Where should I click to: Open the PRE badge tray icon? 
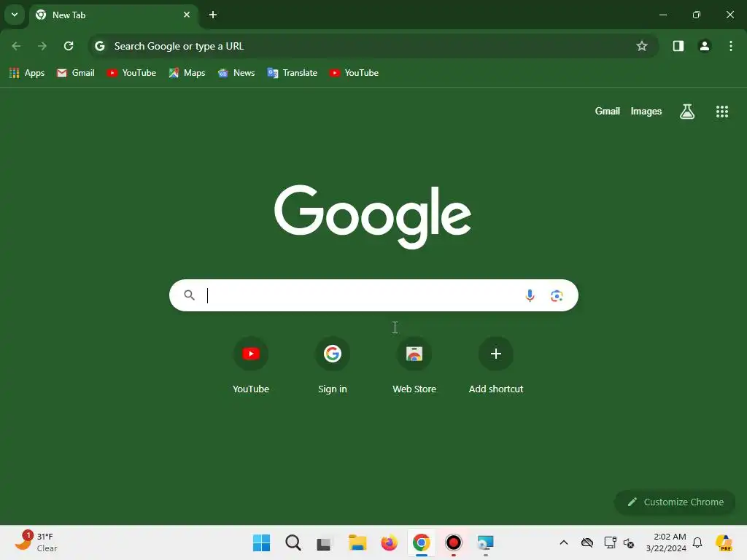(x=724, y=542)
